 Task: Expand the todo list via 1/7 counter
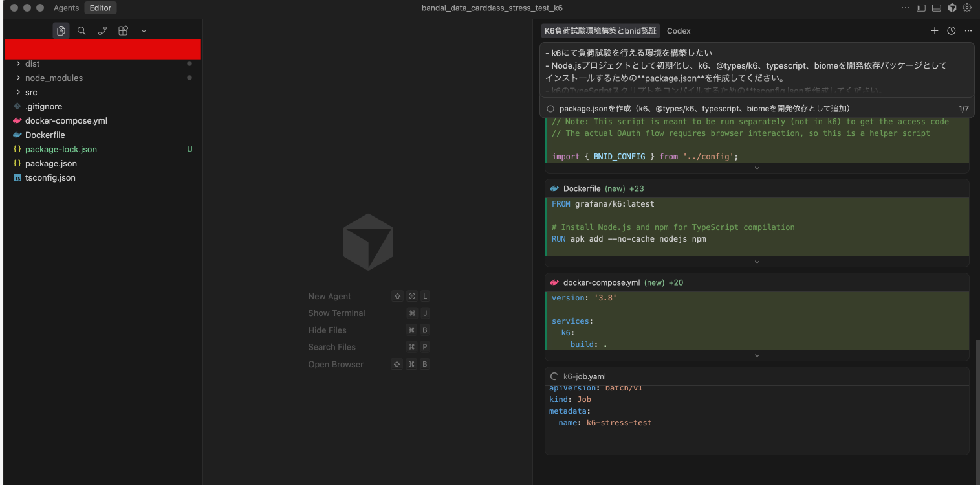click(x=963, y=109)
